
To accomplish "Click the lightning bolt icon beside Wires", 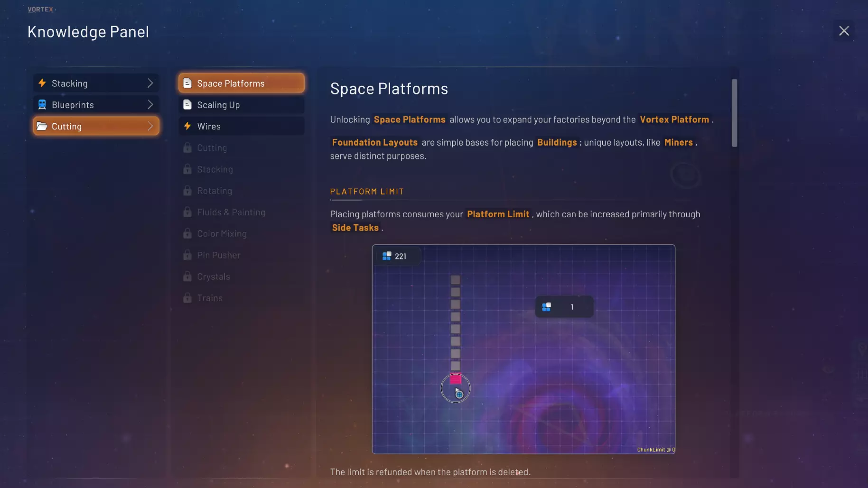I will pos(187,126).
